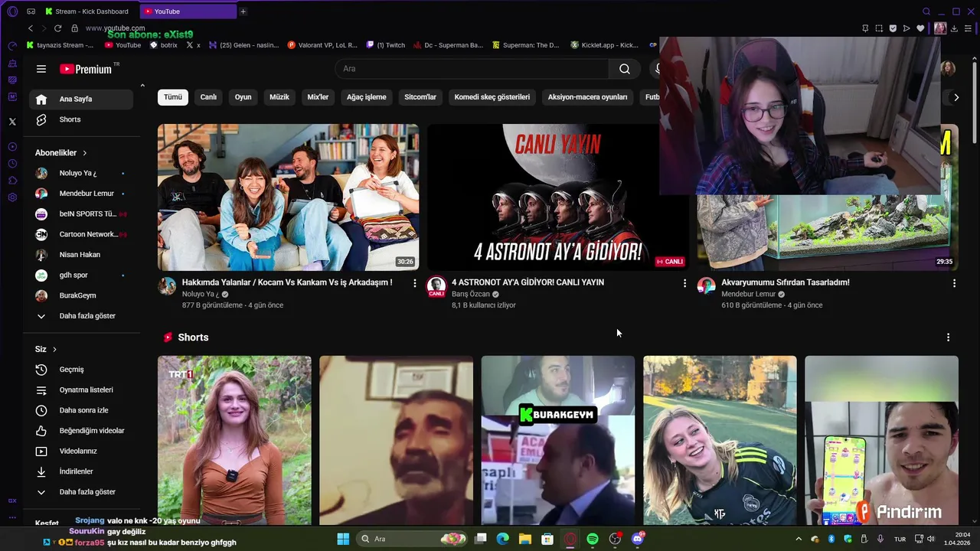980x551 pixels.
Task: Open options menu for Hakkımda Yalanlar video
Action: [x=415, y=283]
